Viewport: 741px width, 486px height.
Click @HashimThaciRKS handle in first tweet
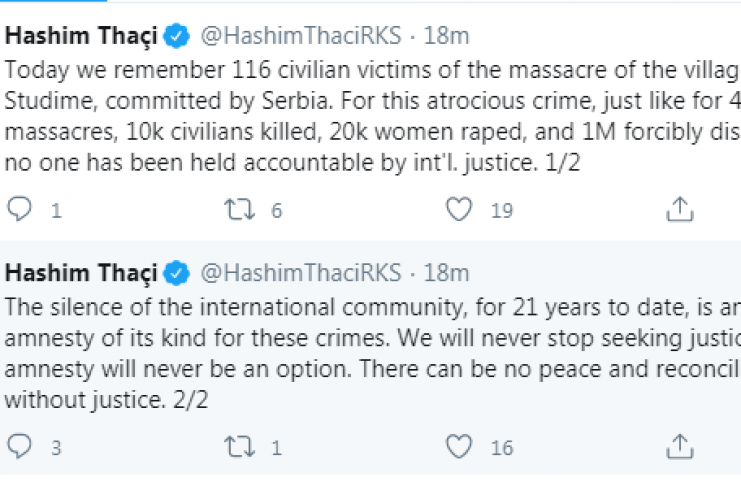point(301,38)
